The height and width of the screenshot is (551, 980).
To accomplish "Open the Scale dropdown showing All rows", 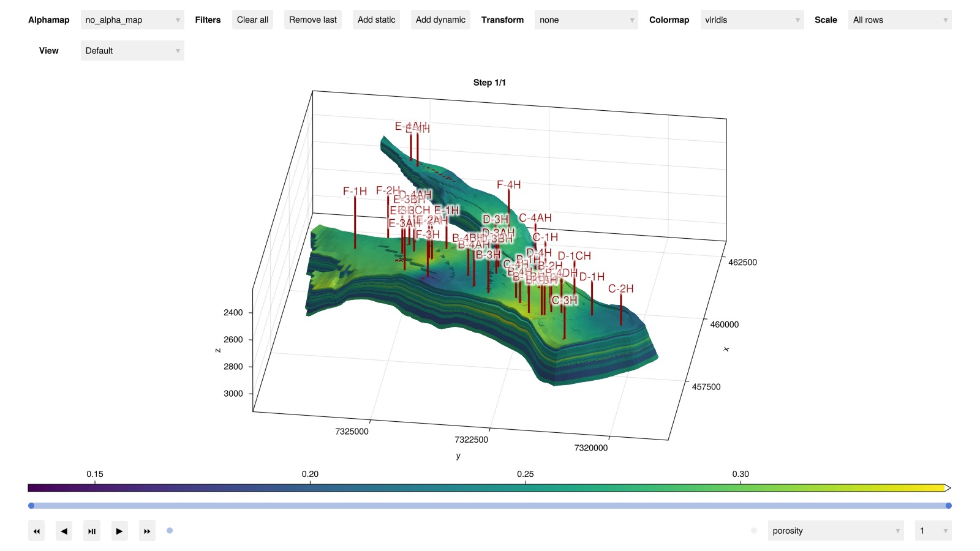I will pyautogui.click(x=899, y=20).
